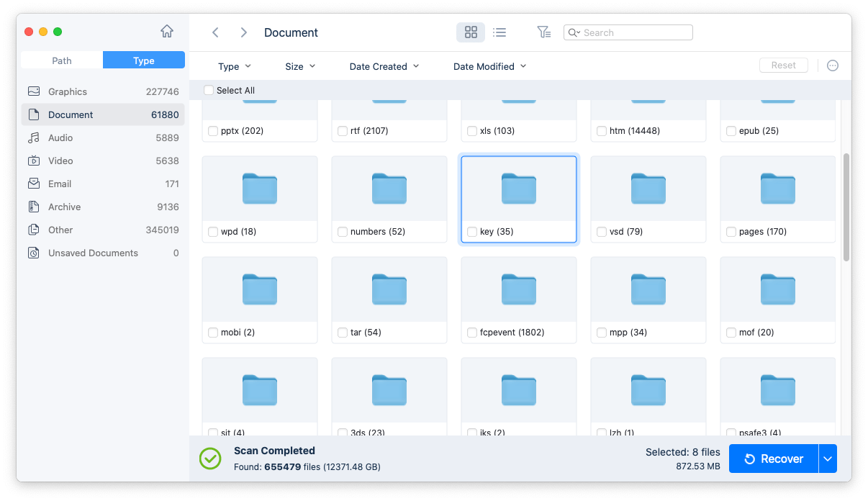Screen dimensions: 868x501
Task: Open the filter options funnel icon
Action: [x=543, y=32]
